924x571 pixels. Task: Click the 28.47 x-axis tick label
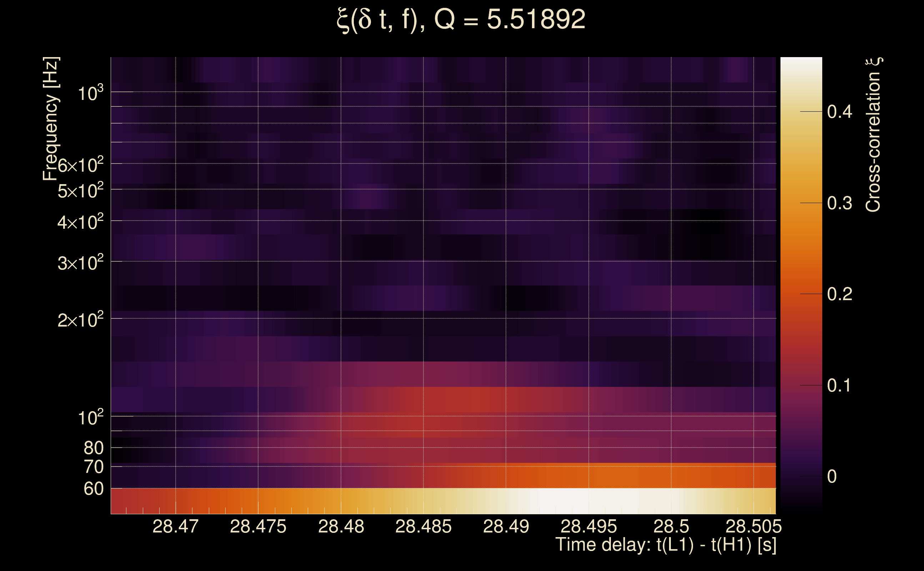pyautogui.click(x=175, y=526)
